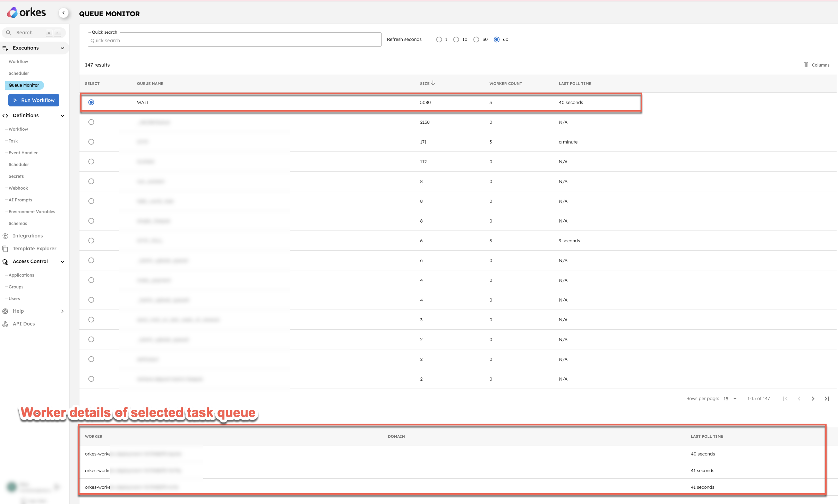Open API Docs link

point(24,324)
